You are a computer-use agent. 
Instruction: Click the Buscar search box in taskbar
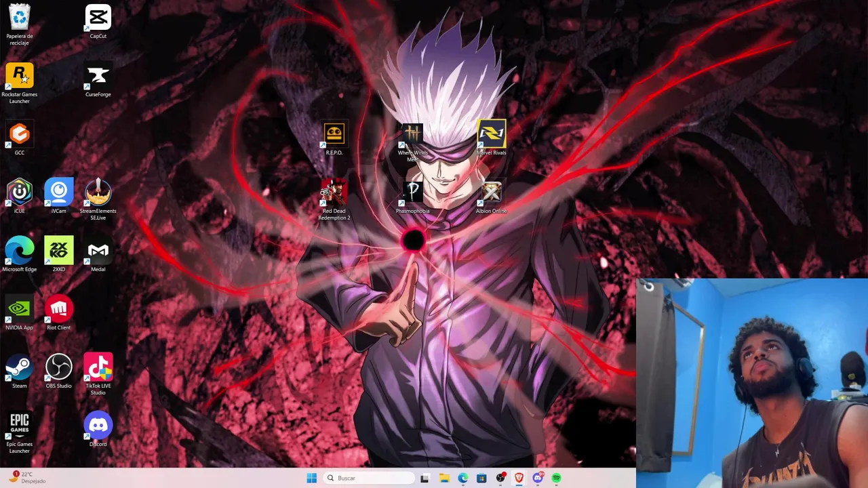[368, 478]
